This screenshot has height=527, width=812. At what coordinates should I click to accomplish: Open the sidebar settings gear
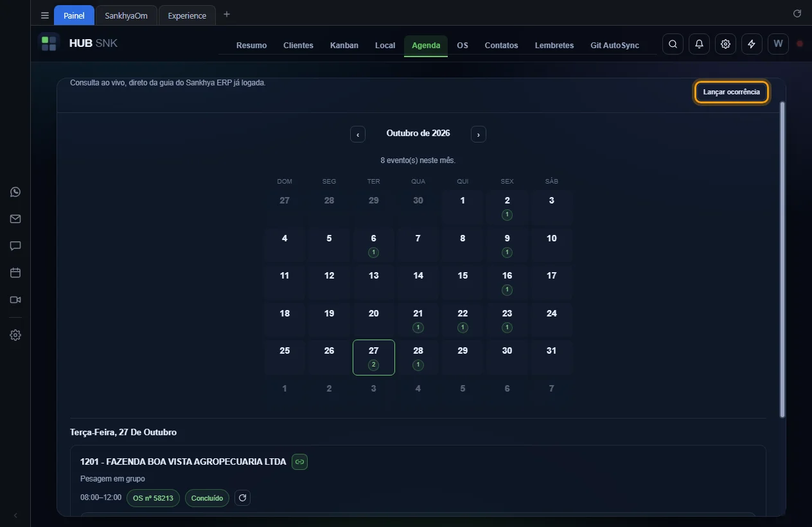[15, 335]
